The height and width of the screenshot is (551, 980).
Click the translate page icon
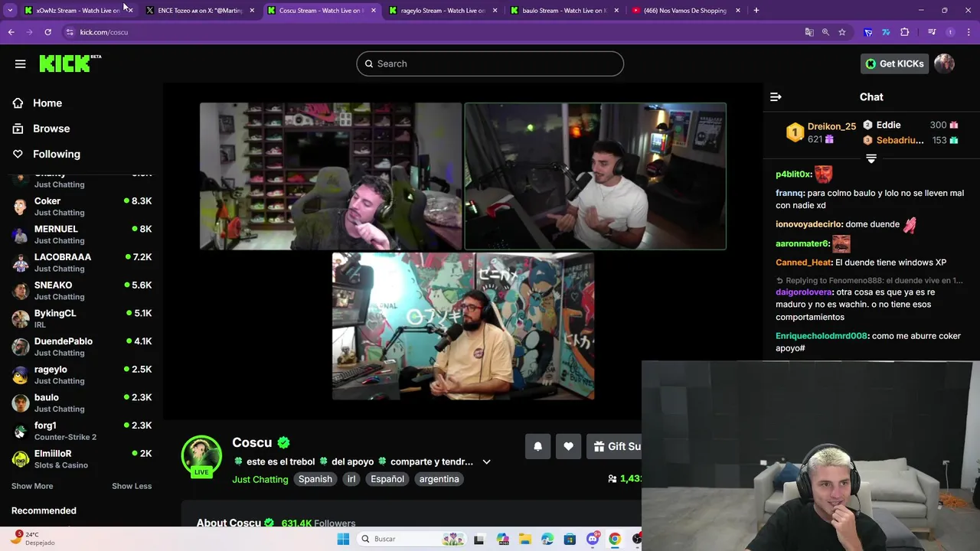pos(809,32)
